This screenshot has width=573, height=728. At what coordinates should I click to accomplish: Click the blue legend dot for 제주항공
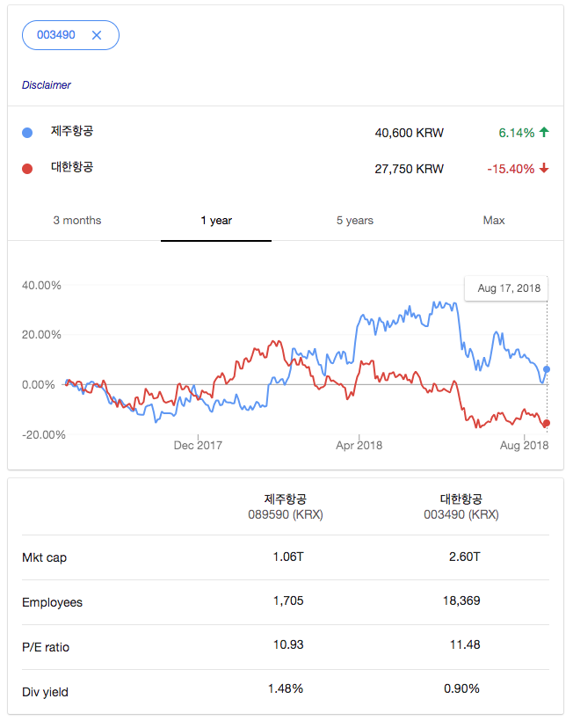[x=27, y=133]
